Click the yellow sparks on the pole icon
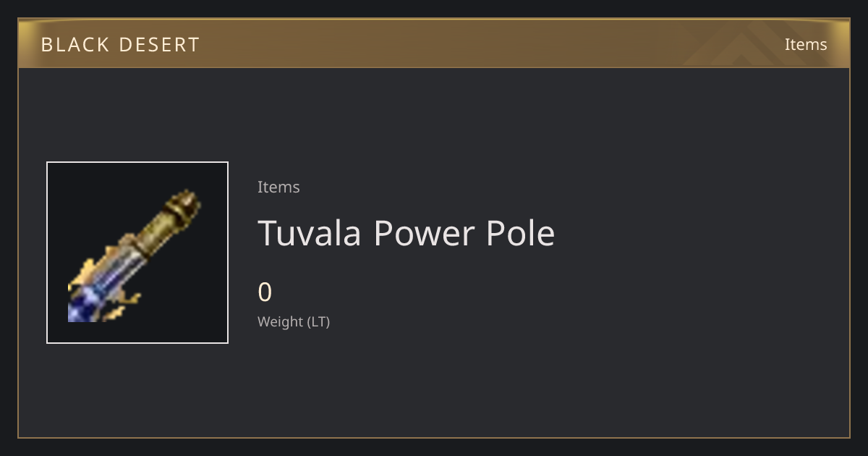 [x=128, y=300]
